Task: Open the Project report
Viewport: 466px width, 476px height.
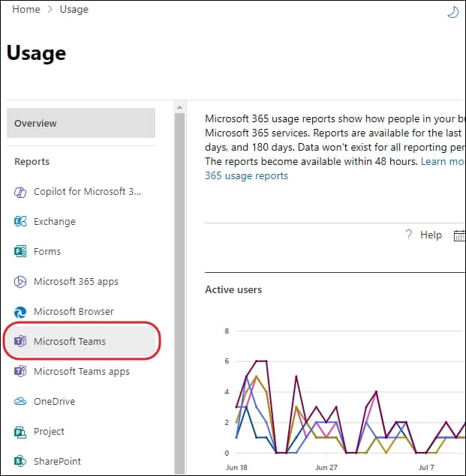Action: click(81, 431)
